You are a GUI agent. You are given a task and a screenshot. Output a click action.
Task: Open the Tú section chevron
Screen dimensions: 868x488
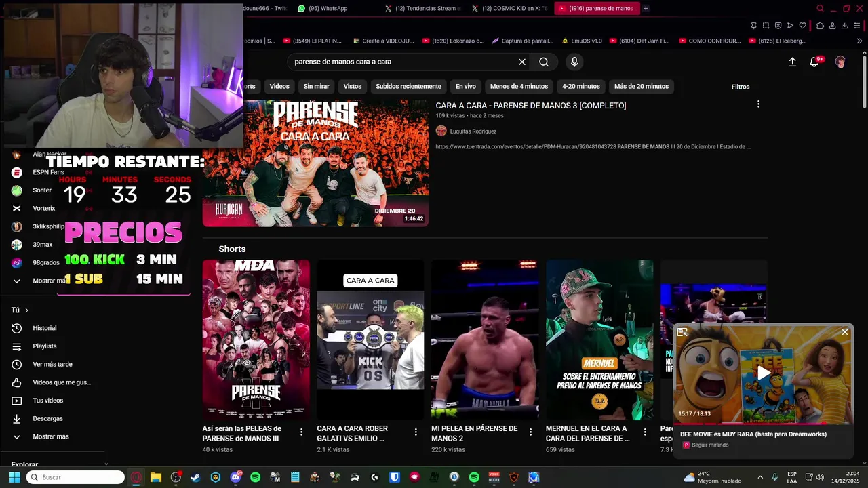pos(26,310)
